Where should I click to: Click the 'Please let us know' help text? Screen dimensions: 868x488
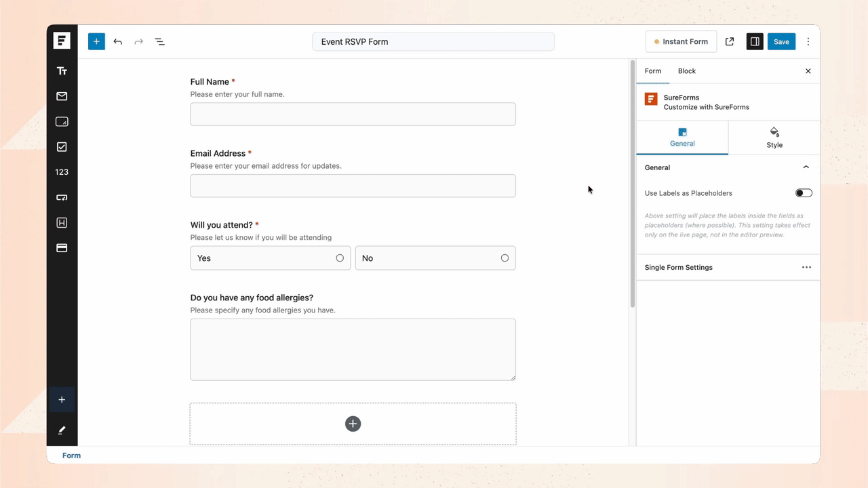pyautogui.click(x=261, y=238)
